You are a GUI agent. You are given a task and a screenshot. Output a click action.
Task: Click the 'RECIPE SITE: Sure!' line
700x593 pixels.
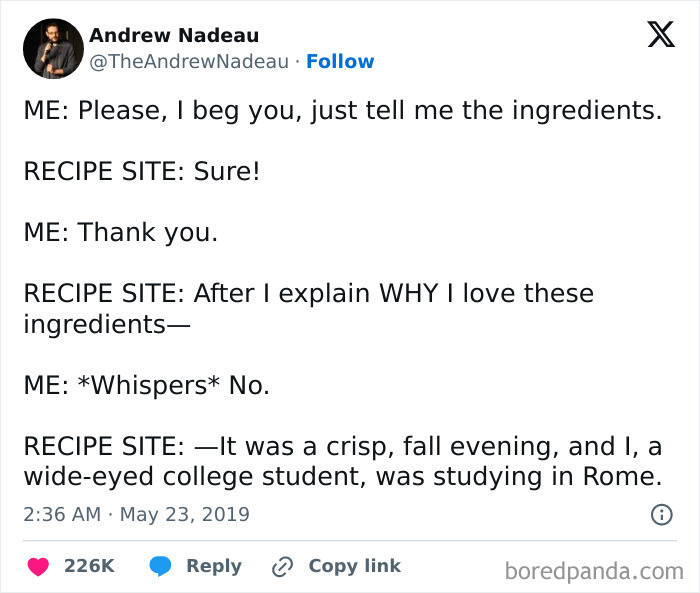pyautogui.click(x=141, y=171)
